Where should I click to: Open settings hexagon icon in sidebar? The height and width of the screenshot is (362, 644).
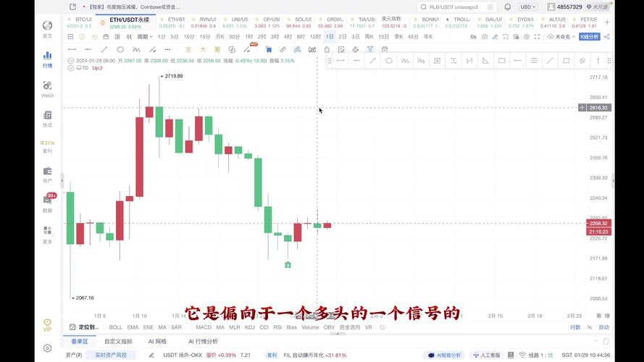[47, 348]
